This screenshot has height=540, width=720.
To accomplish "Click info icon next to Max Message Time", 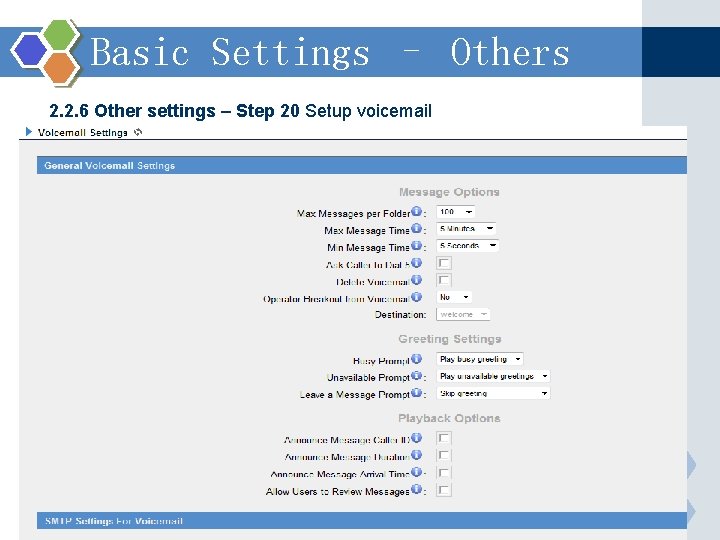I will [x=416, y=228].
